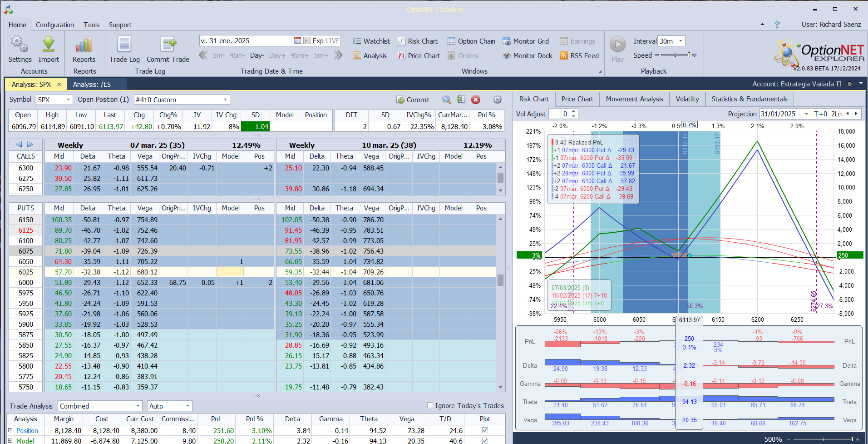Toggle the expiration-days marker icon beside calendar
Screen dimensions: 868x444
click(x=307, y=41)
